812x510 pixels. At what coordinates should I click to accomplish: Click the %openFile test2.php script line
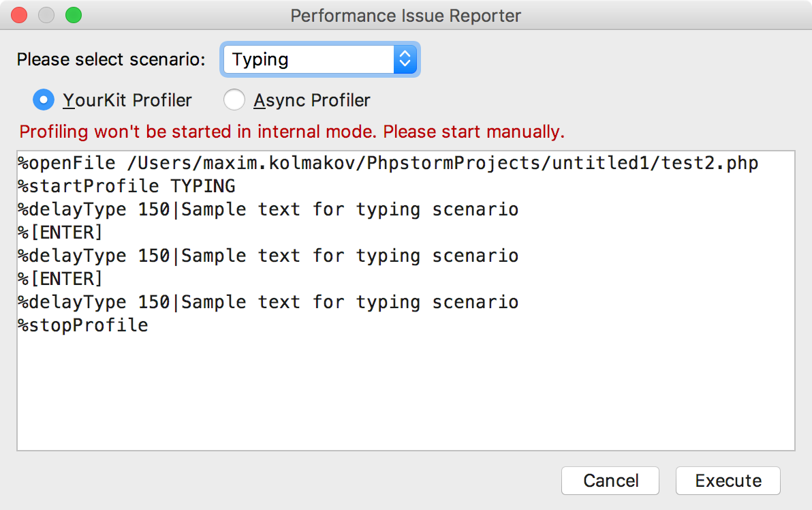388,163
